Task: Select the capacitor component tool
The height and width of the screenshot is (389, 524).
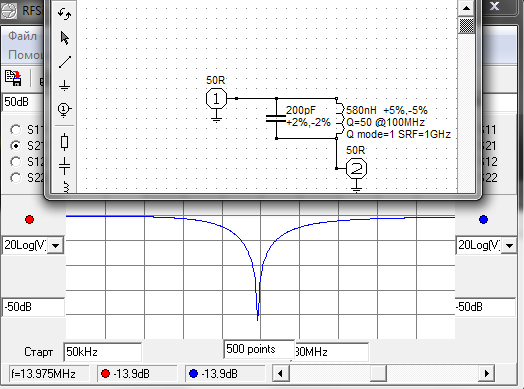Action: (x=64, y=166)
